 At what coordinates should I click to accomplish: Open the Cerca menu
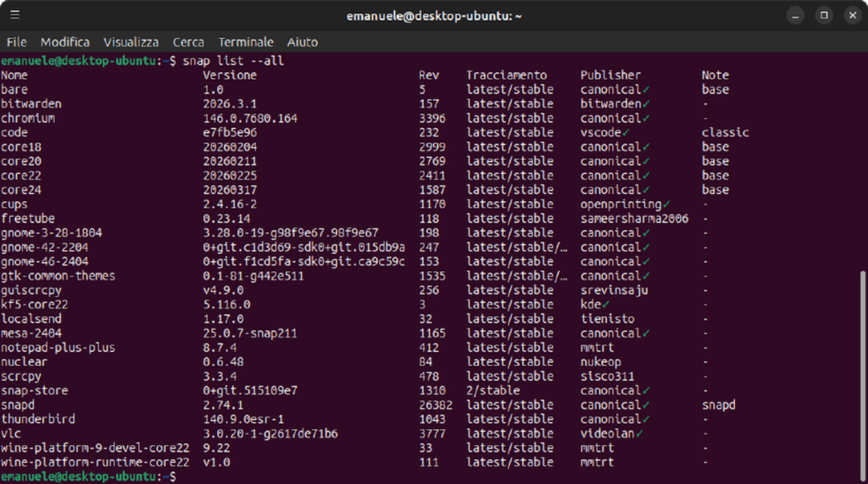pos(188,42)
